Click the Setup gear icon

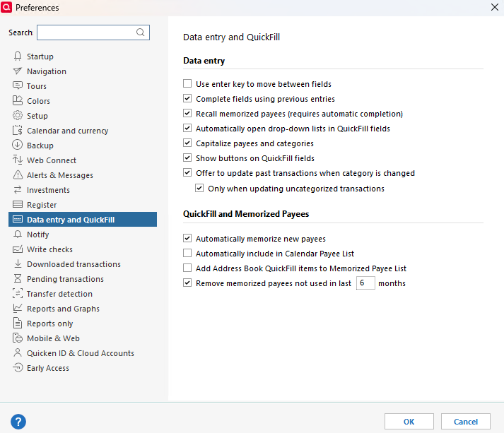(x=18, y=115)
